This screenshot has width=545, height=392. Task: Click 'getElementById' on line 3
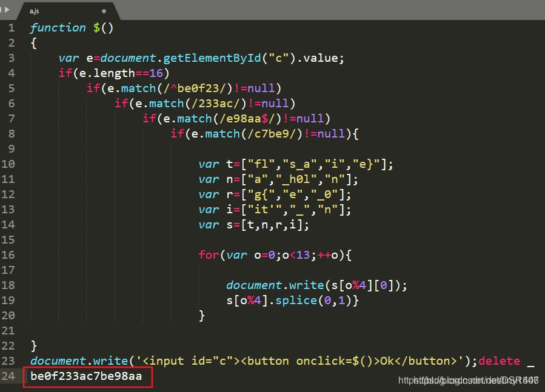click(x=212, y=58)
